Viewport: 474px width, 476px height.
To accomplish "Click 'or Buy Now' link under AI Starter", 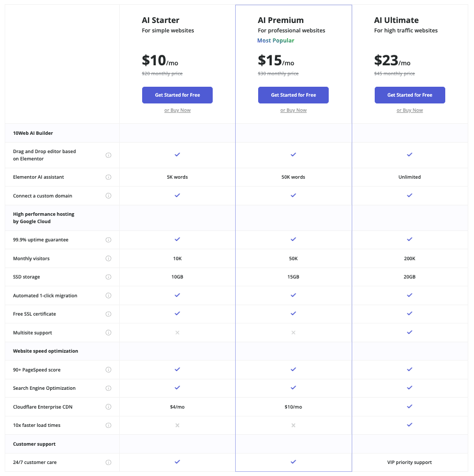I will click(177, 110).
